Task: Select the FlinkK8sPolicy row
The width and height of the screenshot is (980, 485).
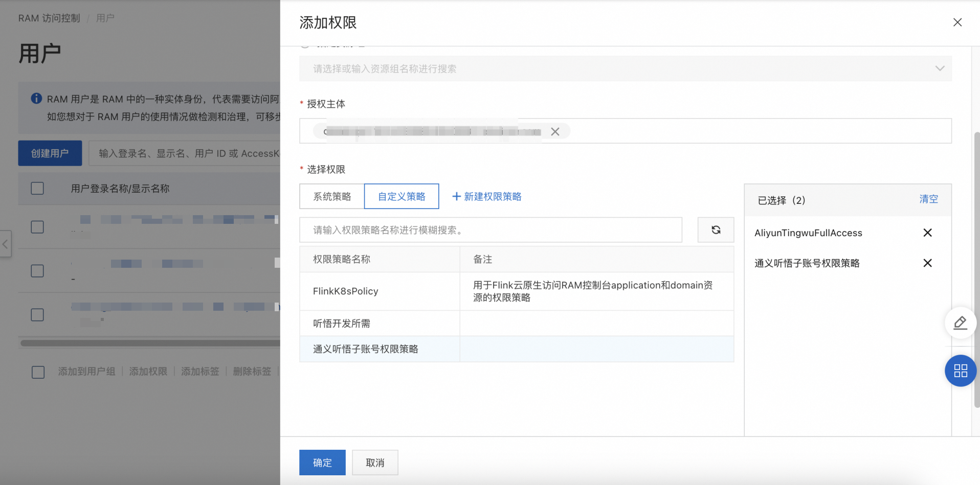Action: [517, 291]
